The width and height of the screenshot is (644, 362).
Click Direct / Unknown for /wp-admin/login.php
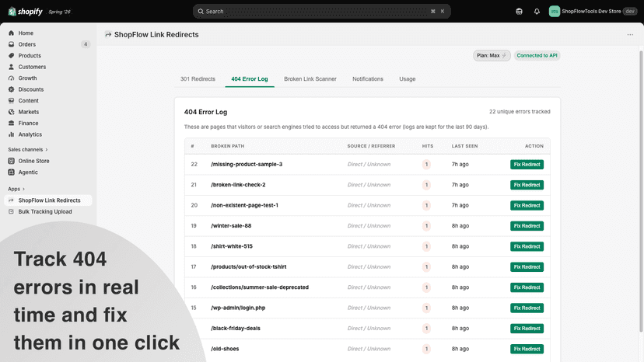point(369,308)
